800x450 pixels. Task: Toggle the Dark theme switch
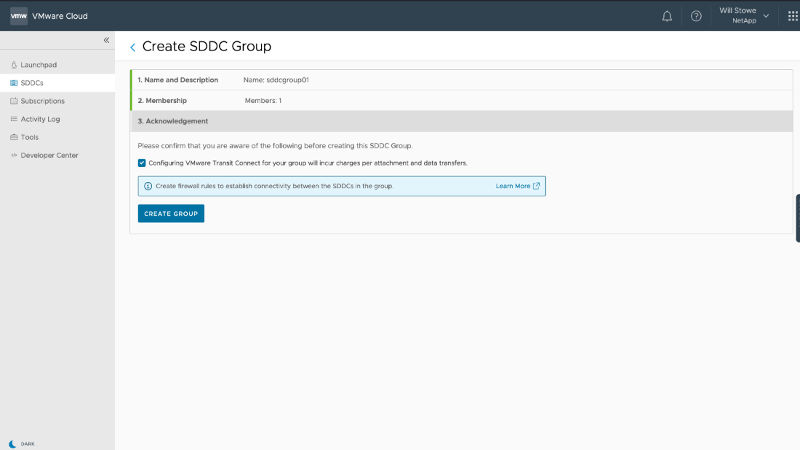[13, 443]
